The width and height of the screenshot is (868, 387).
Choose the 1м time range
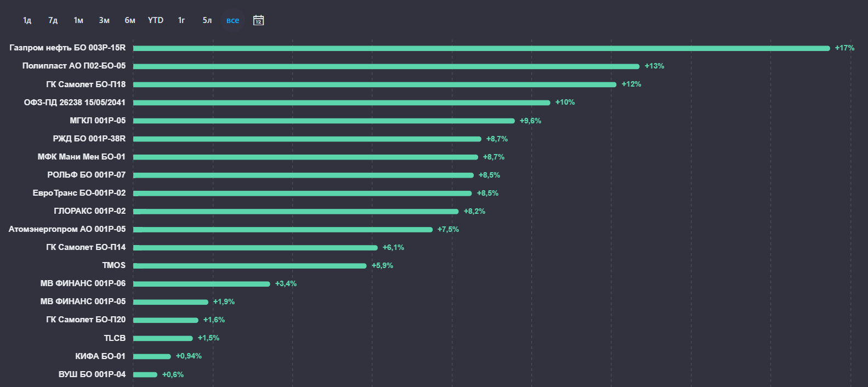pos(78,20)
